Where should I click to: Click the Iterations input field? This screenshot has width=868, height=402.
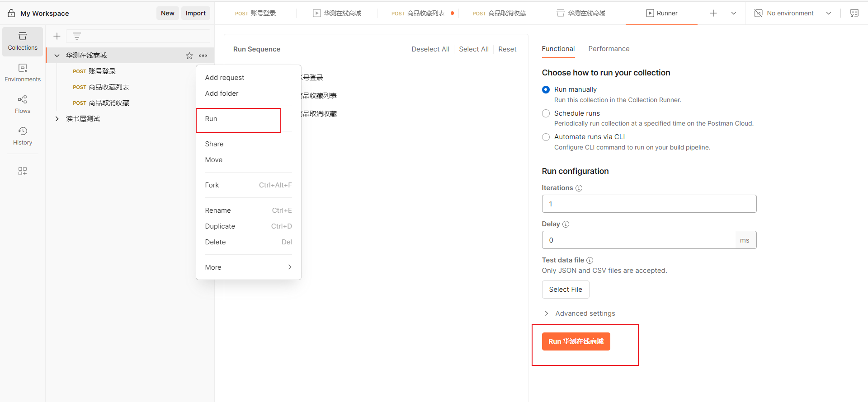tap(649, 204)
